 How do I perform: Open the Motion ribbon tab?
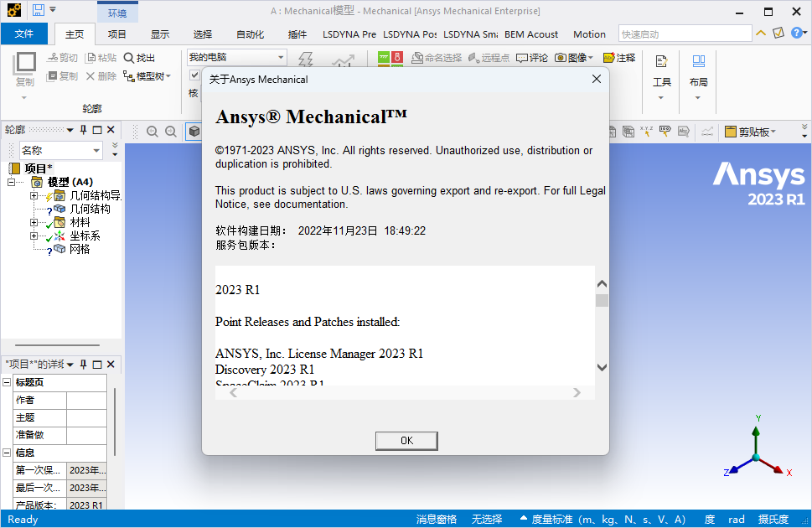pos(589,34)
